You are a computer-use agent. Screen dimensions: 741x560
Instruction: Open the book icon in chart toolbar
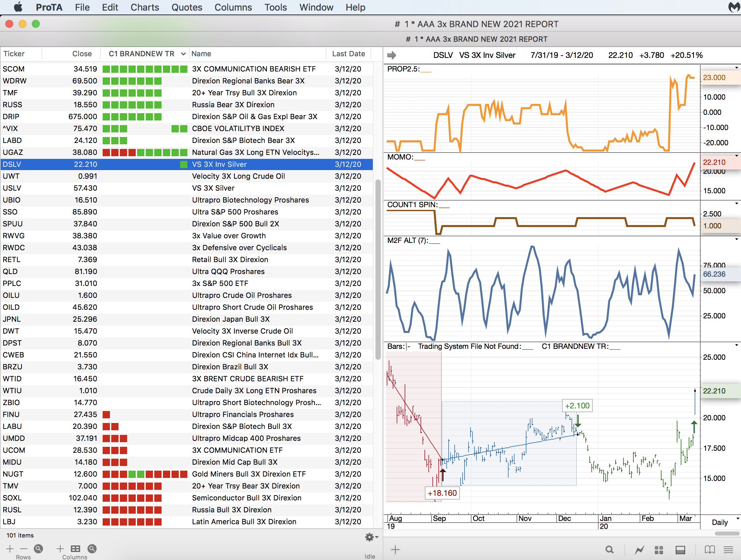pyautogui.click(x=710, y=550)
